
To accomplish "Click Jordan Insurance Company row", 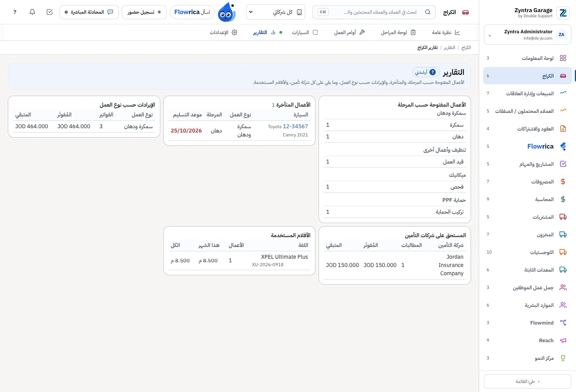I will [x=395, y=265].
